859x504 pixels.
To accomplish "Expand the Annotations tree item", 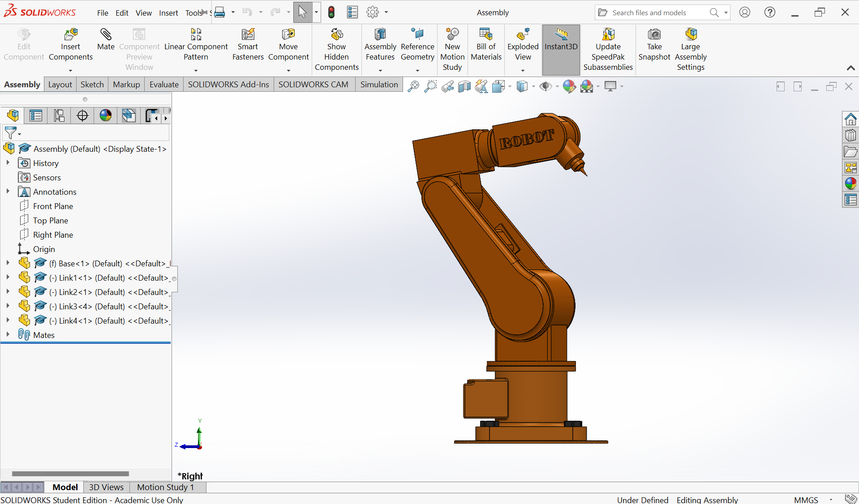I will (x=8, y=192).
